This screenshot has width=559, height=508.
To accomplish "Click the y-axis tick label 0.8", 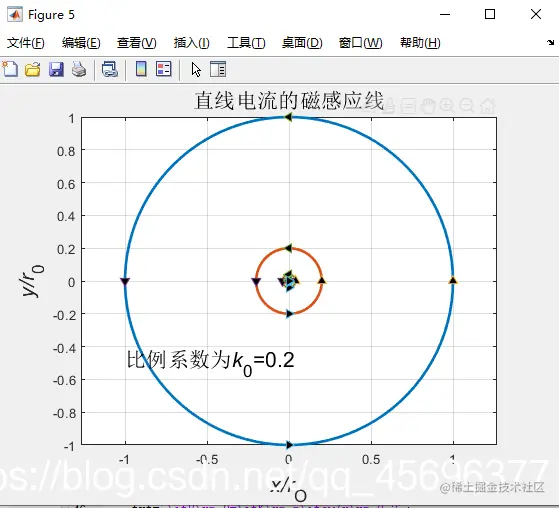I will click(x=66, y=152).
